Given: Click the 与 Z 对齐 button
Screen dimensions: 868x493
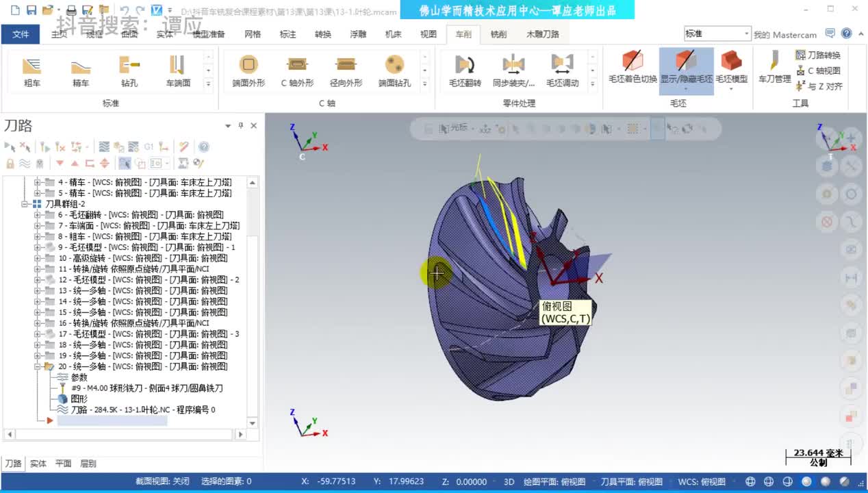Looking at the screenshot, I should click(819, 86).
